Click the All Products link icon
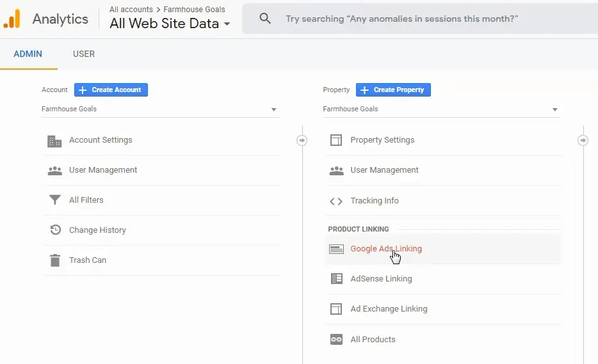Image resolution: width=598 pixels, height=364 pixels. pyautogui.click(x=336, y=339)
